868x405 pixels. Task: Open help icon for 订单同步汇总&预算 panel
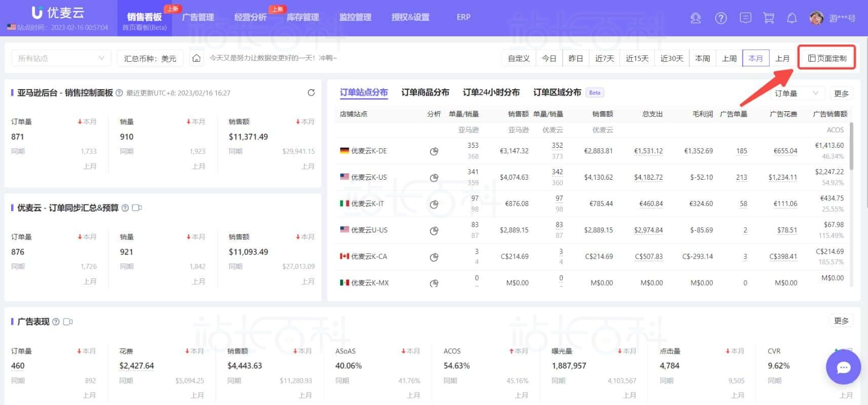(125, 208)
